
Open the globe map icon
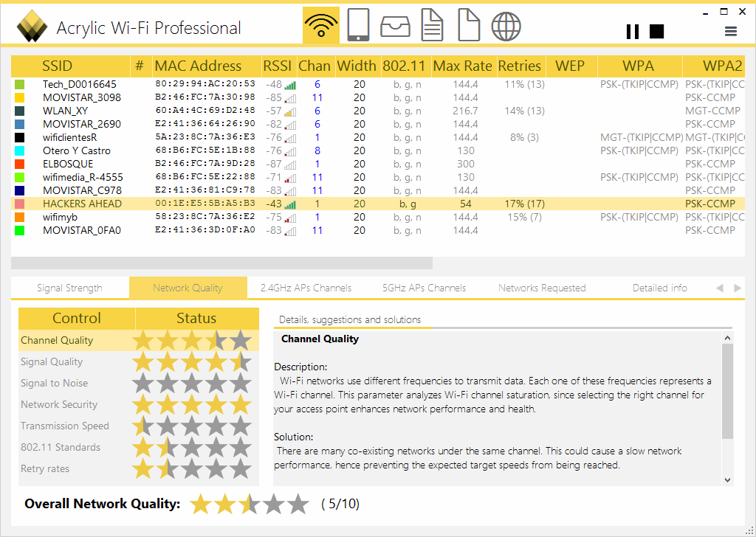pyautogui.click(x=506, y=26)
